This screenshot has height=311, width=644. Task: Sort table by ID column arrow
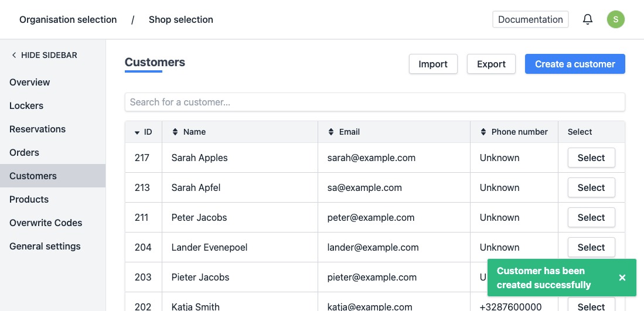coord(137,132)
